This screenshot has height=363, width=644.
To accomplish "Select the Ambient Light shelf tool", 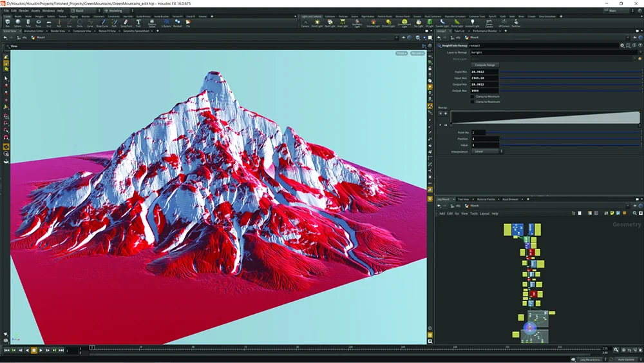I will coord(472,23).
